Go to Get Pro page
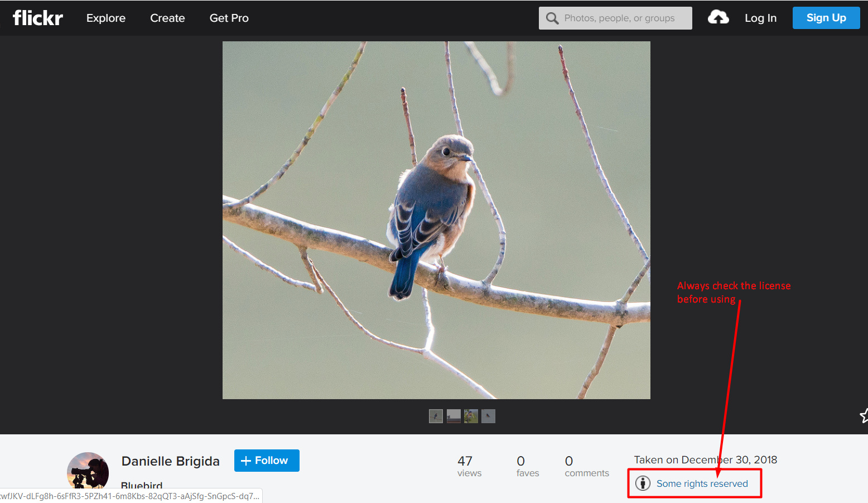Image resolution: width=868 pixels, height=503 pixels. point(229,18)
